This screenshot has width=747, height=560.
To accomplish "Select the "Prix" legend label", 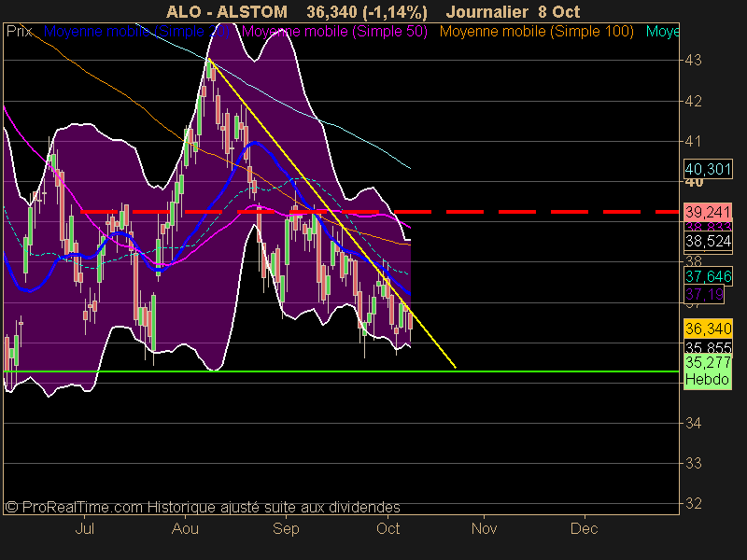I will point(19,32).
